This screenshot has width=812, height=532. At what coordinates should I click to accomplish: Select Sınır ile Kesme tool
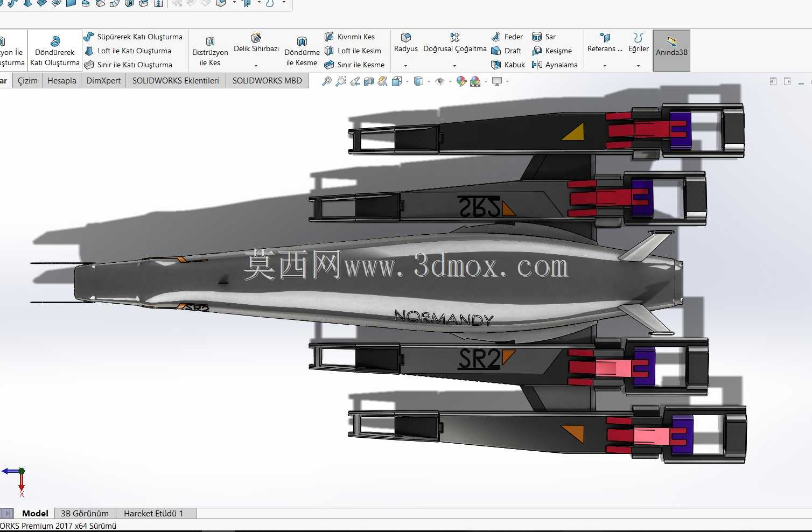pos(354,65)
